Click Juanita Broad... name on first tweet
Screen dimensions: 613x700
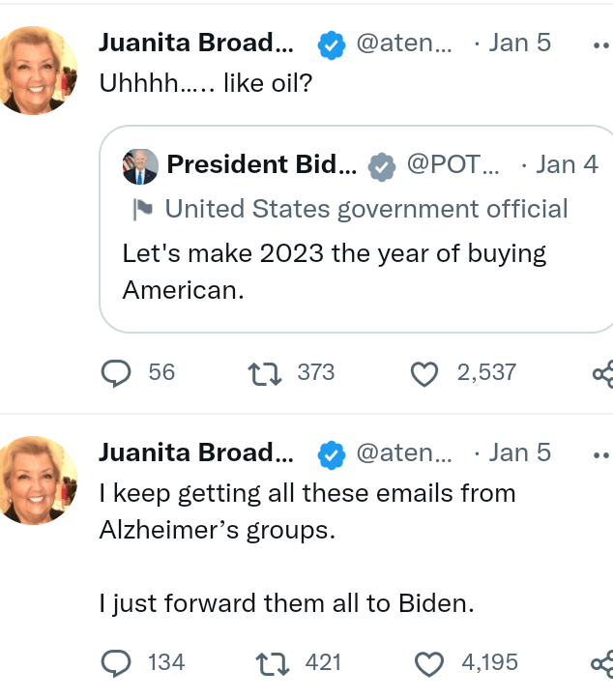pyautogui.click(x=196, y=44)
